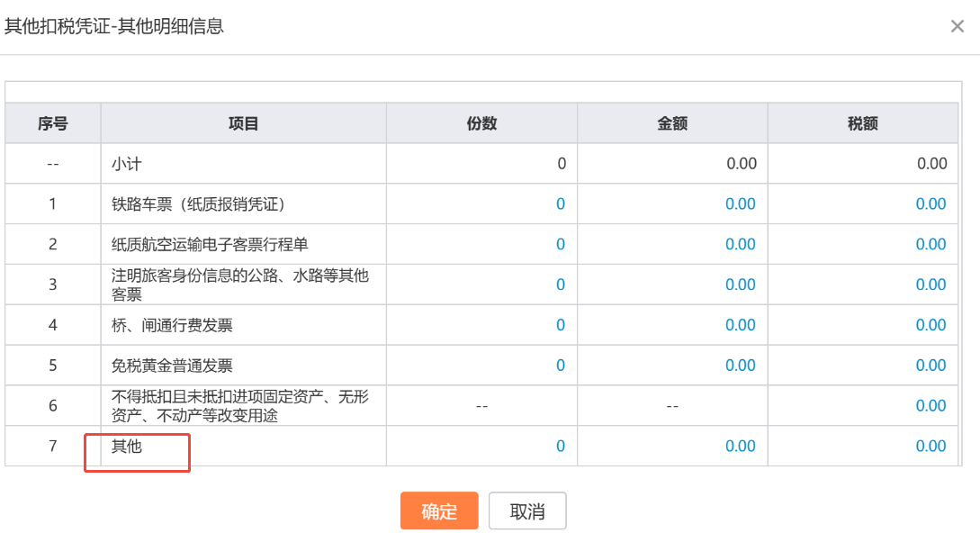The width and height of the screenshot is (980, 533).
Task: Click the orange 确定 button
Action: pyautogui.click(x=438, y=511)
